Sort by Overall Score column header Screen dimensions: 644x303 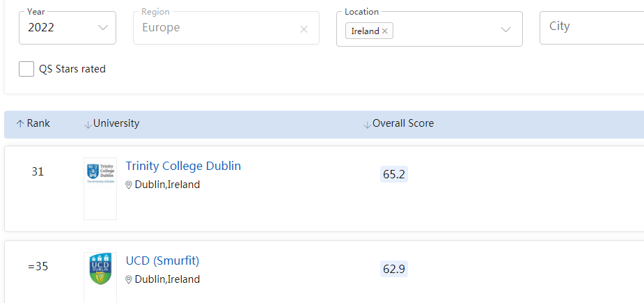click(x=403, y=123)
